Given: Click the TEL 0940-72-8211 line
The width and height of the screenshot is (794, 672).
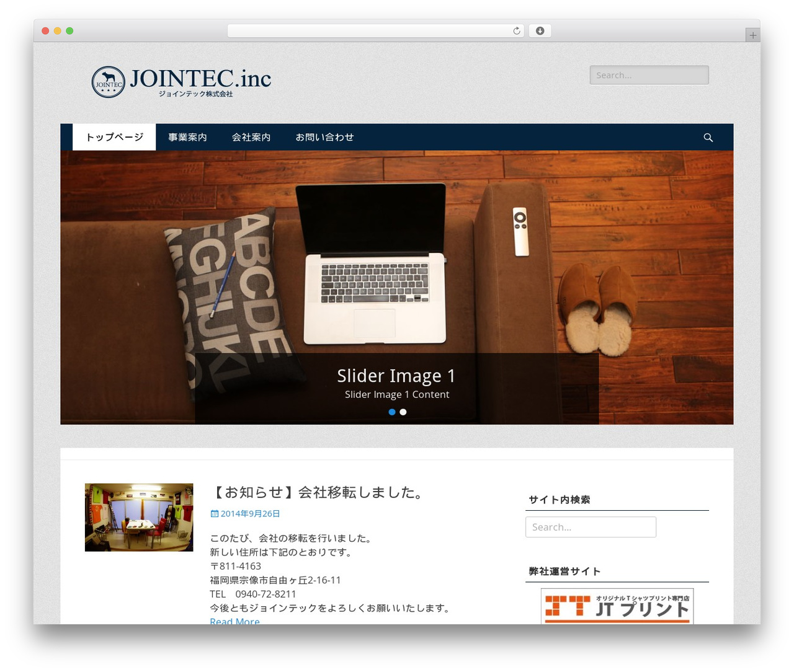Looking at the screenshot, I should (253, 594).
